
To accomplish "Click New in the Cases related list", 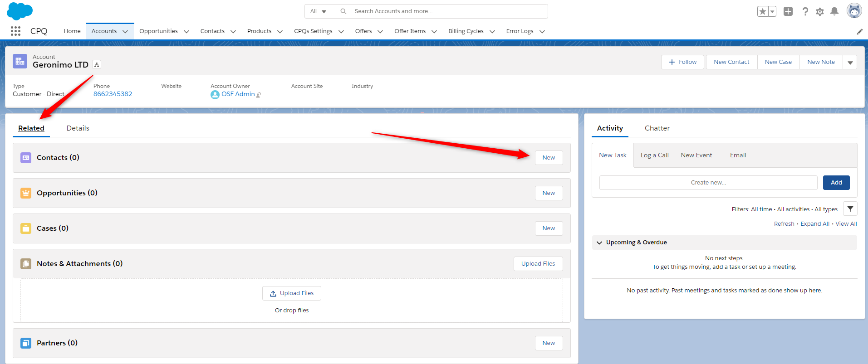I will [x=549, y=228].
